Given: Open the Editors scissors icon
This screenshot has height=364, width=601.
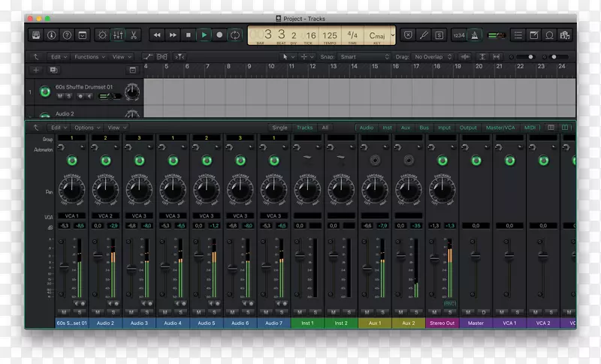Looking at the screenshot, I should point(133,35).
